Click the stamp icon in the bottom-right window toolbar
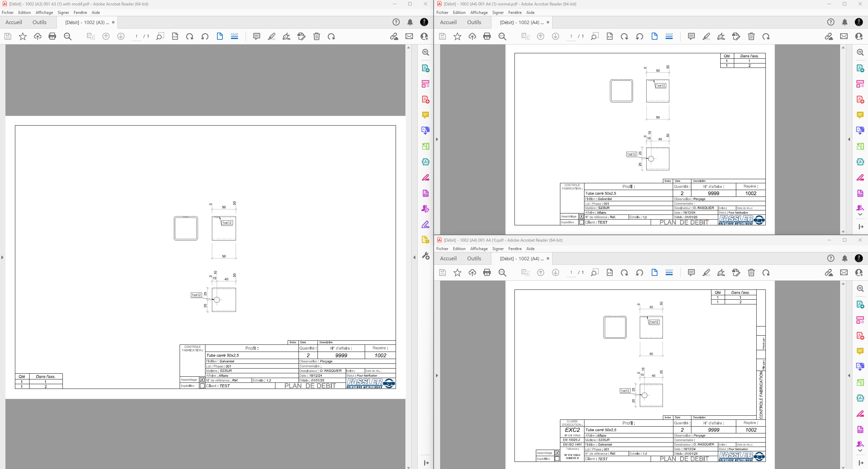 coord(736,273)
